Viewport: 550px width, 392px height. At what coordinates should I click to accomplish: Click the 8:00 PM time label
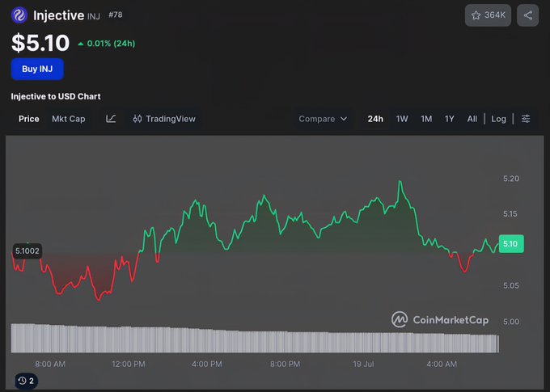(x=285, y=364)
